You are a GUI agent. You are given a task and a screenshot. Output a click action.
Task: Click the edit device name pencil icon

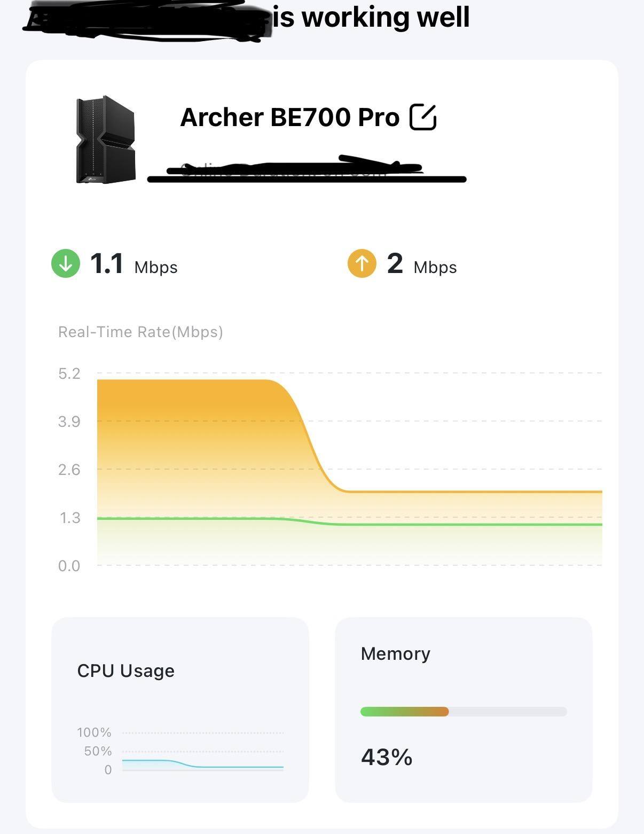coord(423,117)
